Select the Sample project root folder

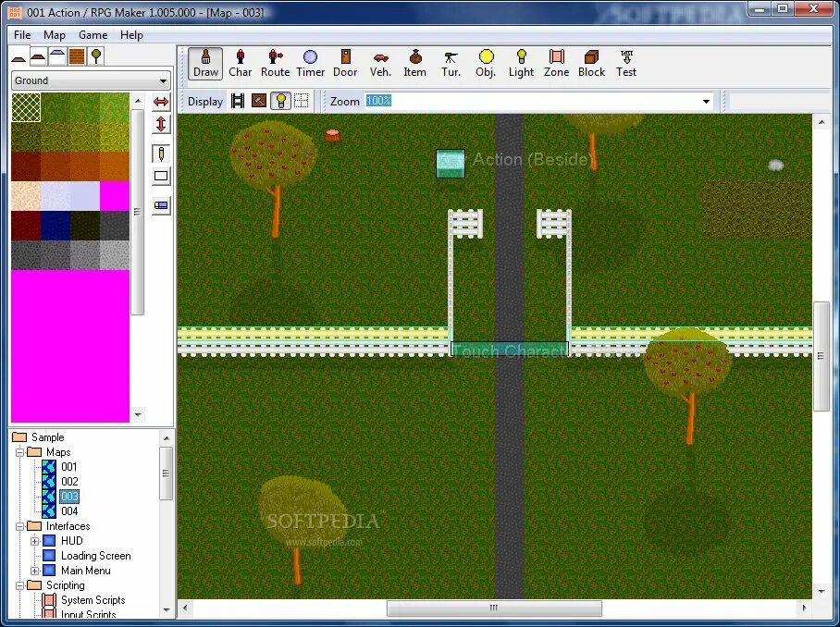(47, 437)
